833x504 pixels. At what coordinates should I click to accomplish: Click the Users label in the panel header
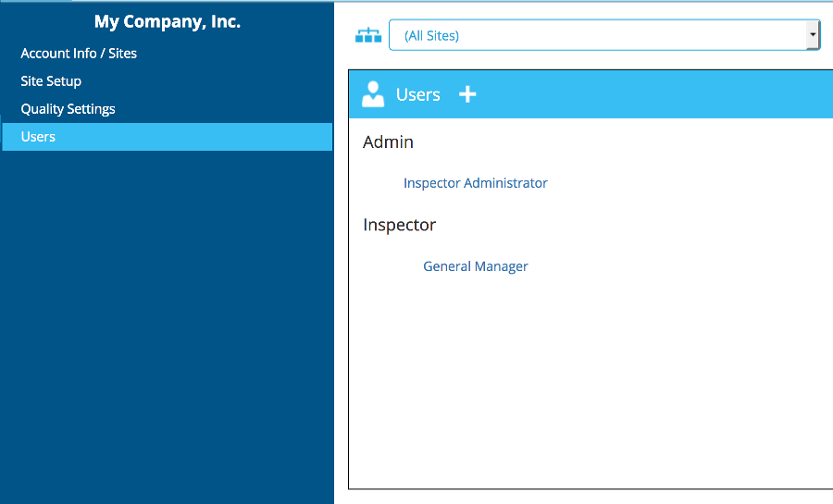click(417, 94)
